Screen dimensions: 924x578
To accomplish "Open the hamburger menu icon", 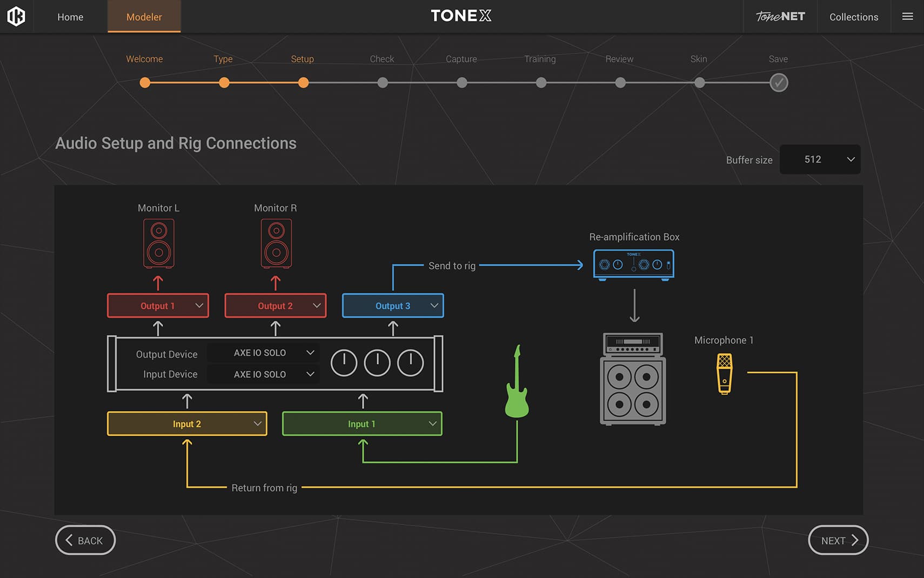I will coord(907,17).
